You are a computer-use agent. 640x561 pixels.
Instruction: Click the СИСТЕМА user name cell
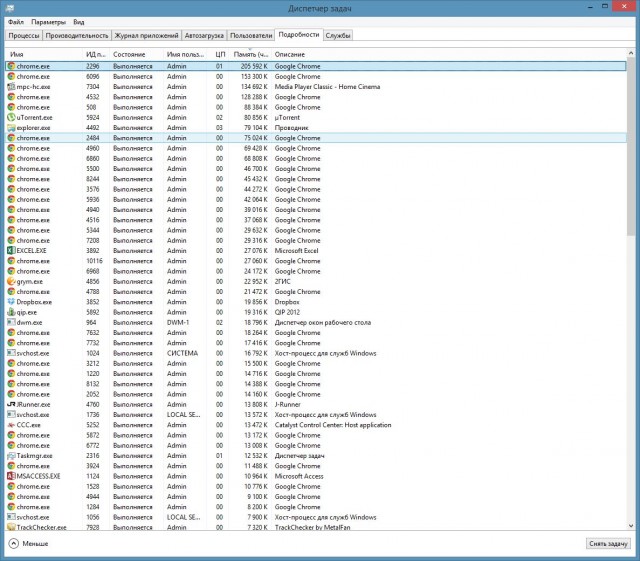[182, 353]
